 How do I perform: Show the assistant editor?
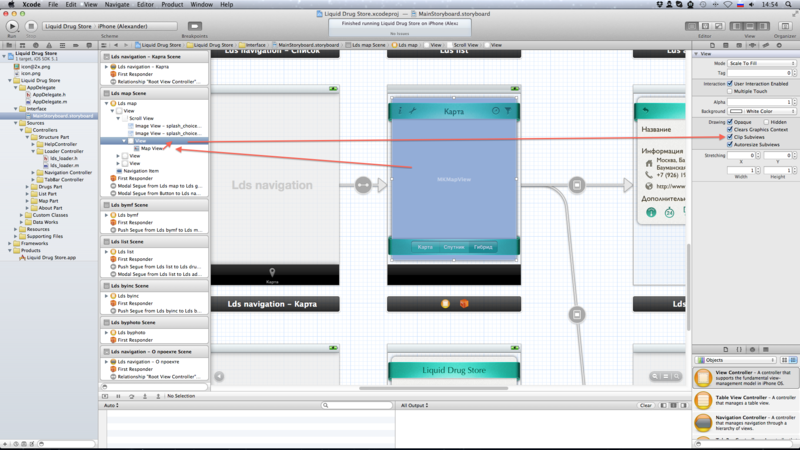[x=705, y=26]
